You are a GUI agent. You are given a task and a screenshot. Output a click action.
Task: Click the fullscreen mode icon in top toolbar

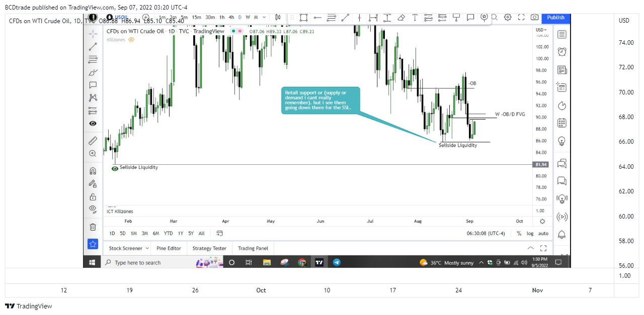(x=521, y=17)
